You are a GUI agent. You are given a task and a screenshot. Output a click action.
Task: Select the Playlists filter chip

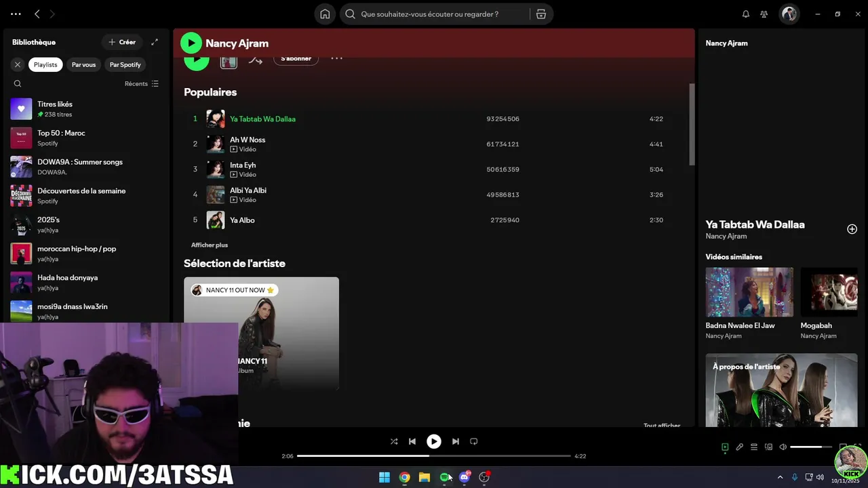point(45,64)
